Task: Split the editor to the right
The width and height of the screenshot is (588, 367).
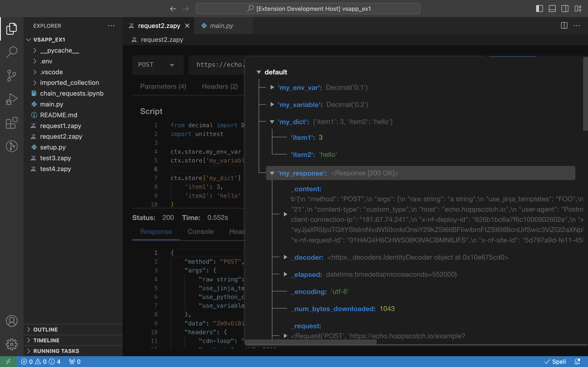Action: [564, 25]
